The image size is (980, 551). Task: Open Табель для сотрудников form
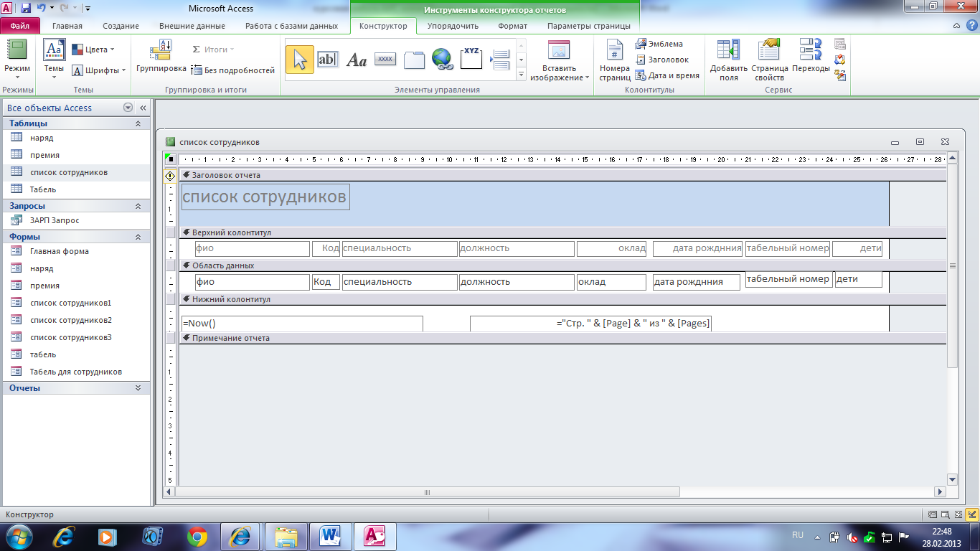pos(77,372)
